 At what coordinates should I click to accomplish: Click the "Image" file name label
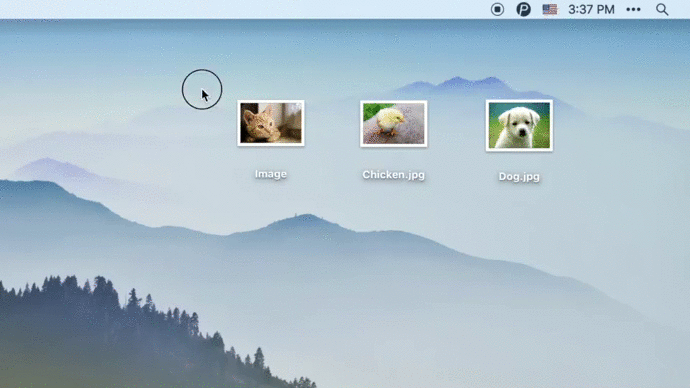pyautogui.click(x=271, y=174)
